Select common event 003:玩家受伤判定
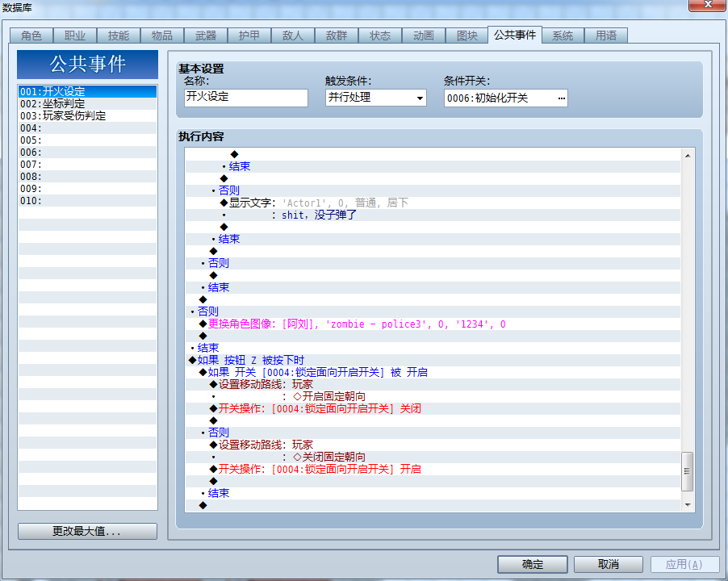Image resolution: width=728 pixels, height=581 pixels. pos(87,115)
